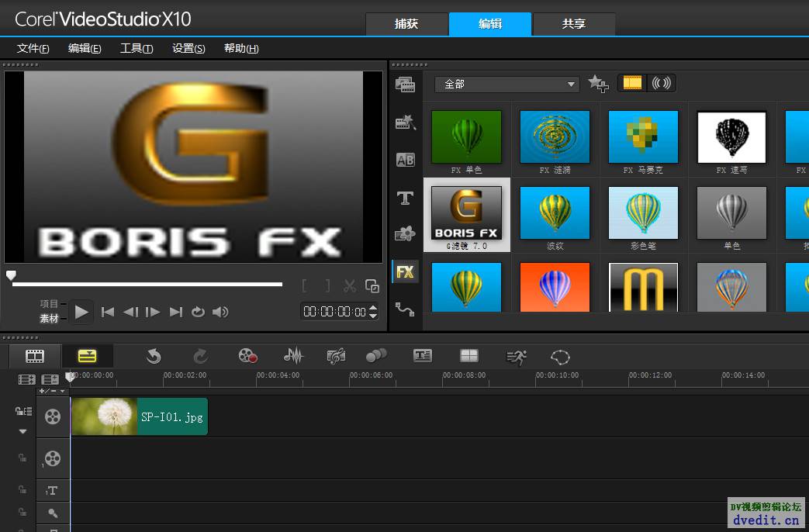Expand the 全部 filter category dropdown
Image resolution: width=809 pixels, height=532 pixels.
(x=507, y=84)
